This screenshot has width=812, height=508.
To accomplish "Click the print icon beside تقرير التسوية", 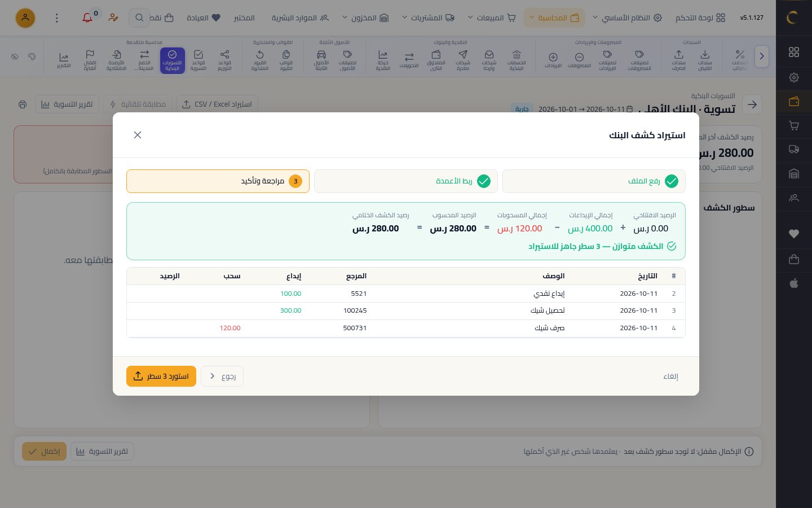I will point(23,104).
